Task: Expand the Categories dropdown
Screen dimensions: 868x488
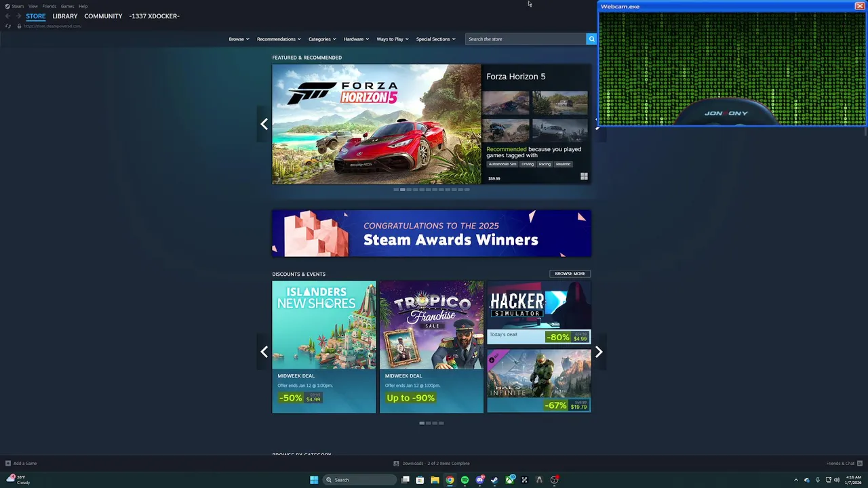Action: [322, 39]
